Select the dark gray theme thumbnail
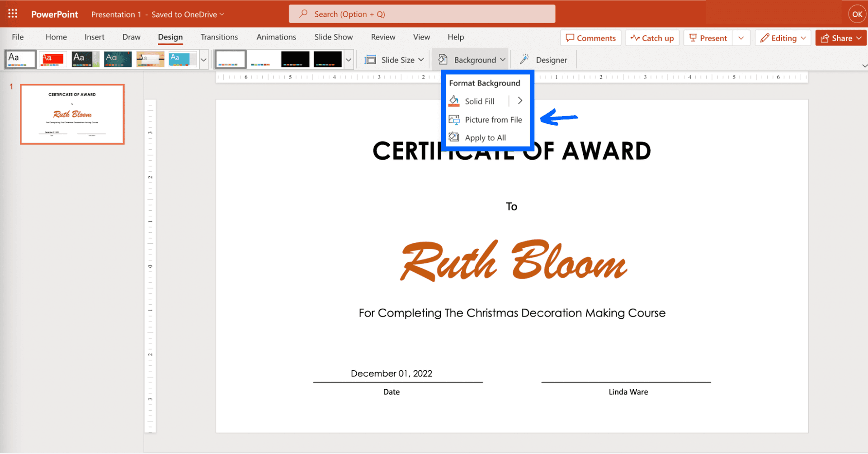This screenshot has width=868, height=454. click(85, 59)
